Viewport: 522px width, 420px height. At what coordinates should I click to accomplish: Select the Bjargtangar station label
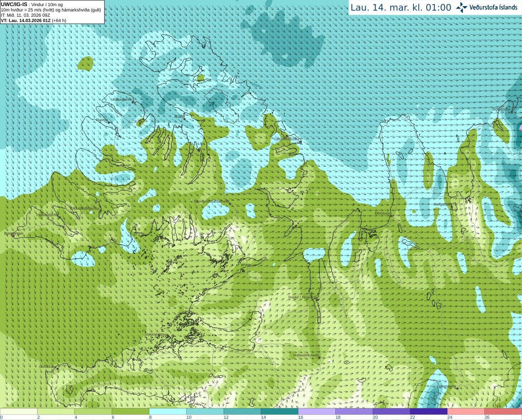(x=14, y=233)
